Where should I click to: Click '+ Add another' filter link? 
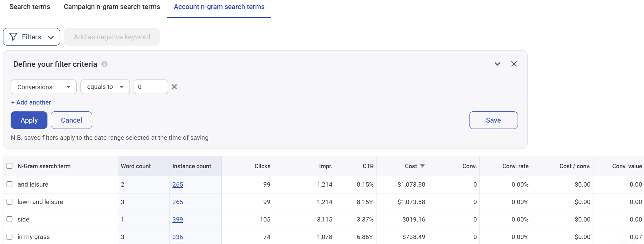31,102
